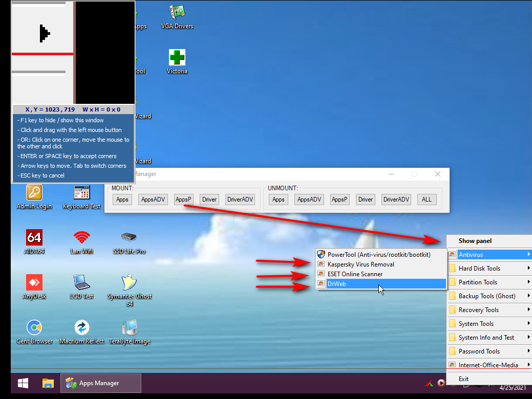Click the 4/25/2021 taskbar date
The image size is (532, 399).
click(x=513, y=387)
